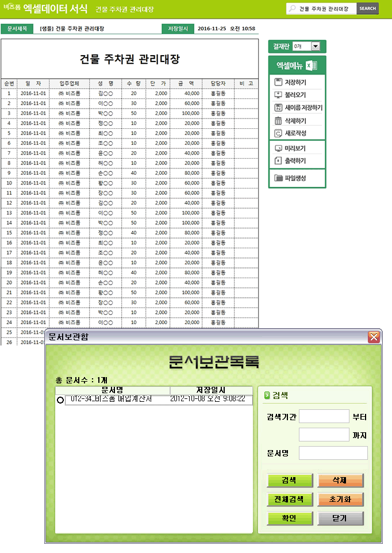Viewport: 392px width, 553px height.
Task: Click the 저장일시 column header in list
Action: [x=211, y=390]
